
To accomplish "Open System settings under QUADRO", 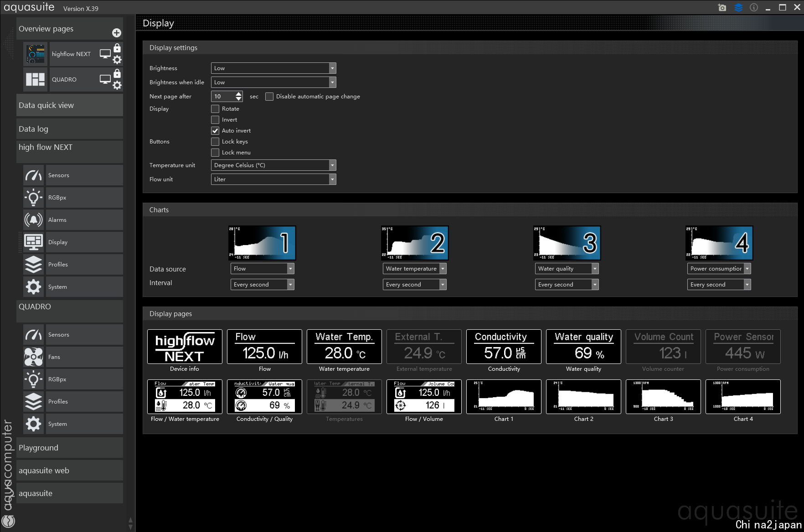I will [73, 424].
